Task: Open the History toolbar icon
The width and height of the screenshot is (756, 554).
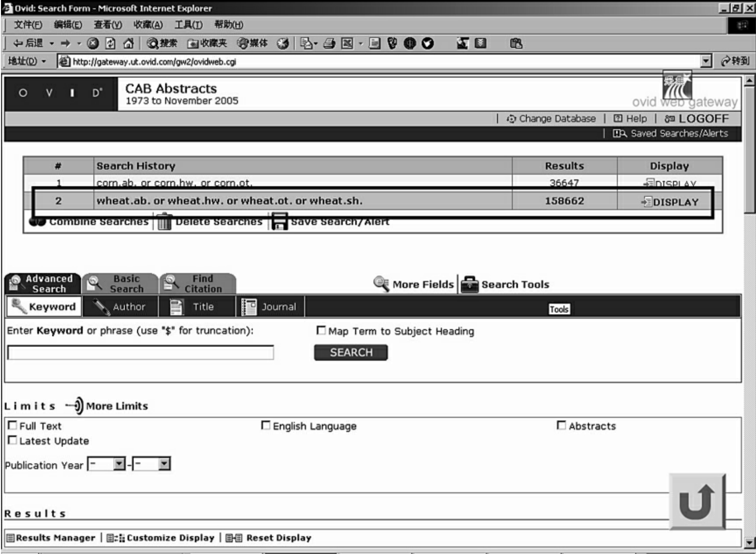Action: pyautogui.click(x=283, y=44)
